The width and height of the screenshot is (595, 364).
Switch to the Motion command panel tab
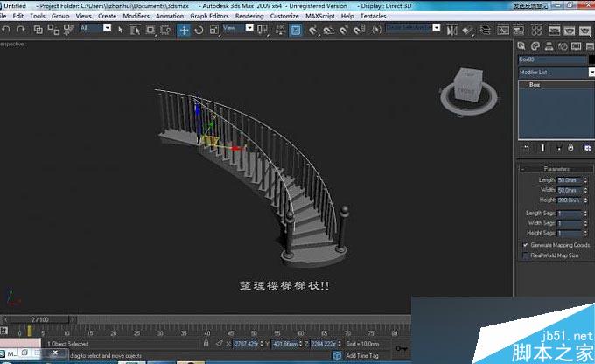click(x=563, y=46)
